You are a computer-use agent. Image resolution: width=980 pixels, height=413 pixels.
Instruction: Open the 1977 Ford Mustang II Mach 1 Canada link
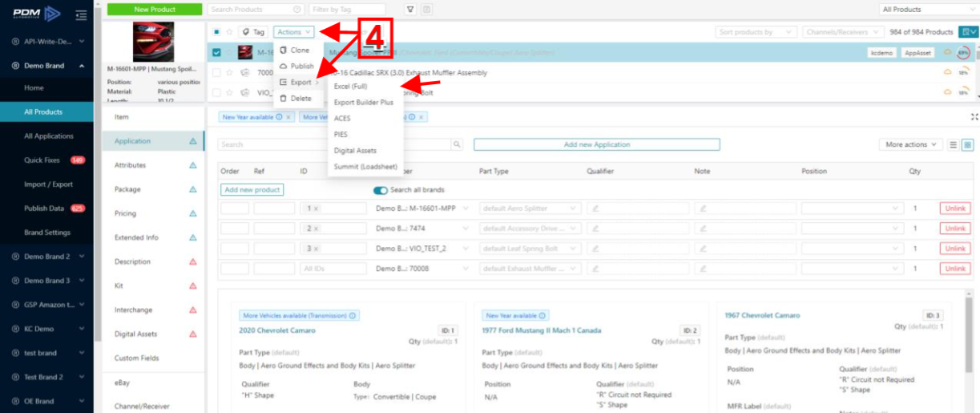click(x=541, y=330)
